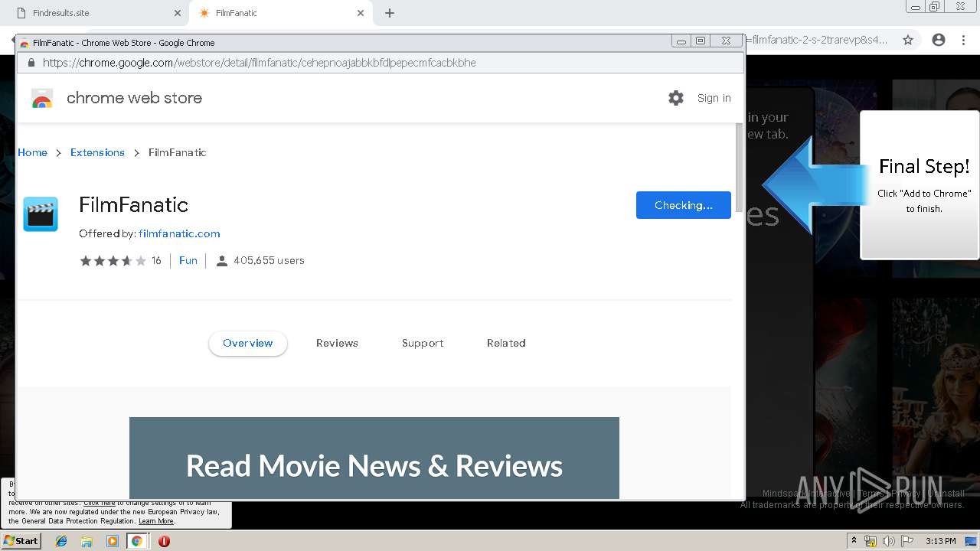This screenshot has height=551, width=980.
Task: Click the red stop-sign taskbar icon
Action: 164,541
